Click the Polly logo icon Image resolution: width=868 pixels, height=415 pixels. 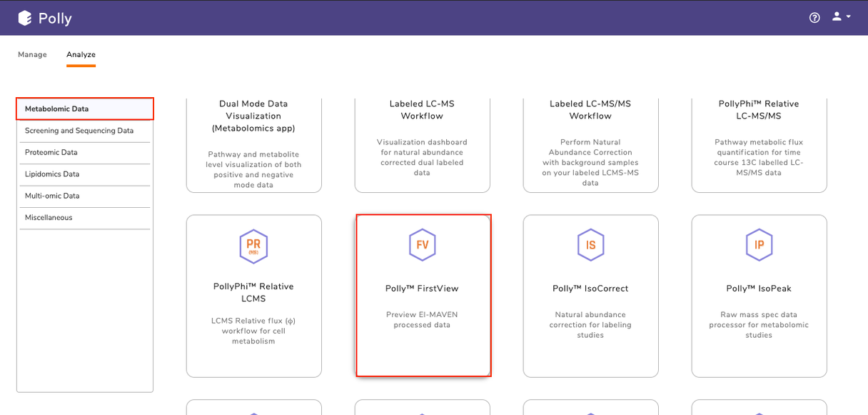[x=26, y=18]
